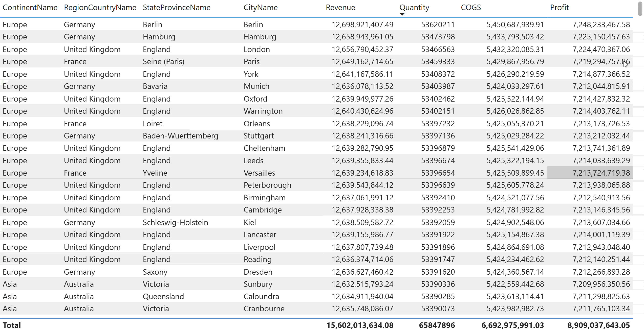This screenshot has height=332, width=644.
Task: Select Hamburg in the StateProvinceName column
Action: tap(159, 37)
